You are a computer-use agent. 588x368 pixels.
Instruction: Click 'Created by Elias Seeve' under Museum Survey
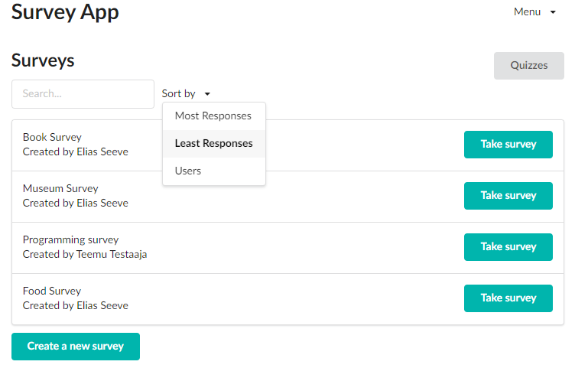(x=76, y=203)
